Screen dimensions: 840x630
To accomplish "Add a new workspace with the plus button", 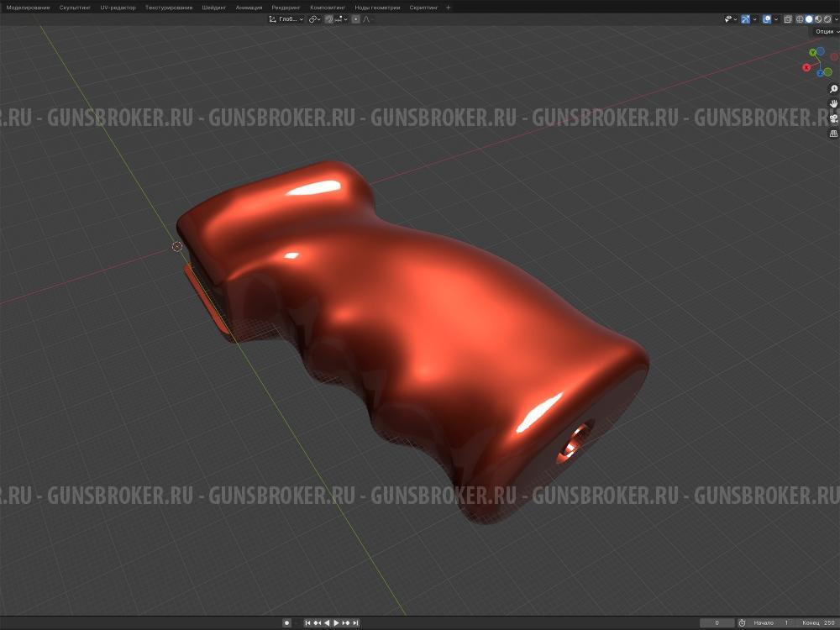I will pos(449,8).
